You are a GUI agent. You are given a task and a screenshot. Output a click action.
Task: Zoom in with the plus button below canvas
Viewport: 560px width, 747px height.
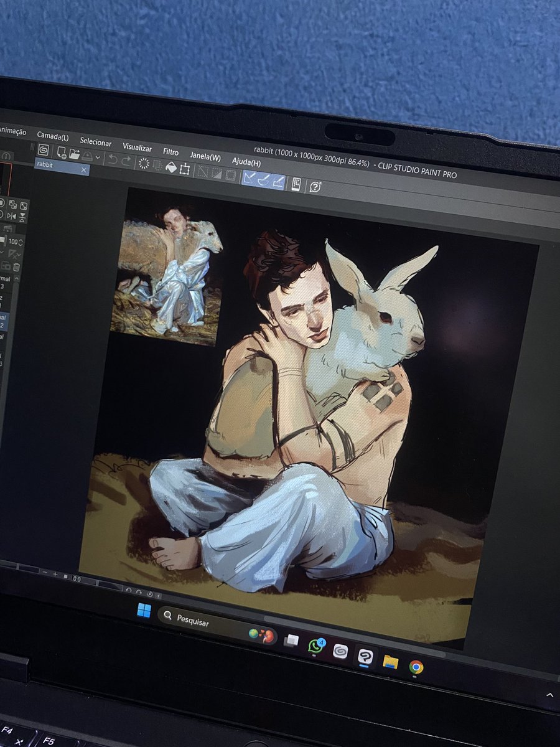55,574
